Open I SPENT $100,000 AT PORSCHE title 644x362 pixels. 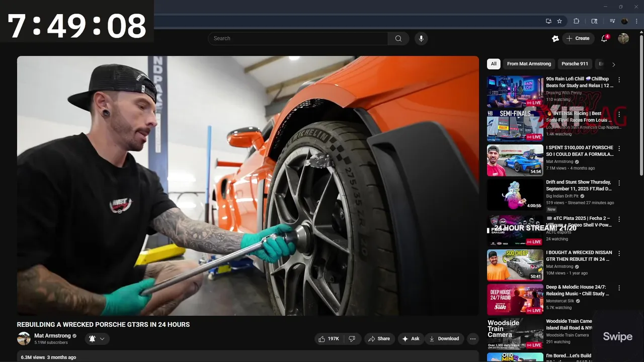580,151
